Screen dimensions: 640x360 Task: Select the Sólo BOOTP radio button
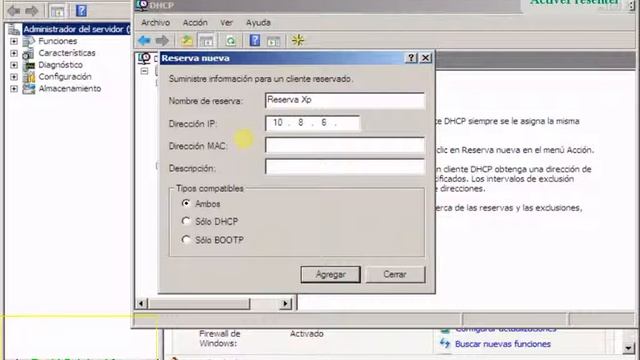click(x=186, y=239)
